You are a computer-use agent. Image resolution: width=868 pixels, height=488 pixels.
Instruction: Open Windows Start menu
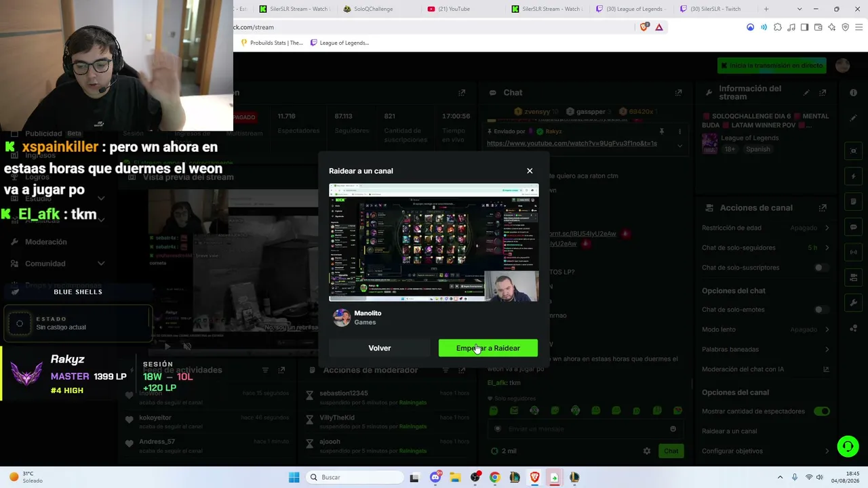click(294, 477)
